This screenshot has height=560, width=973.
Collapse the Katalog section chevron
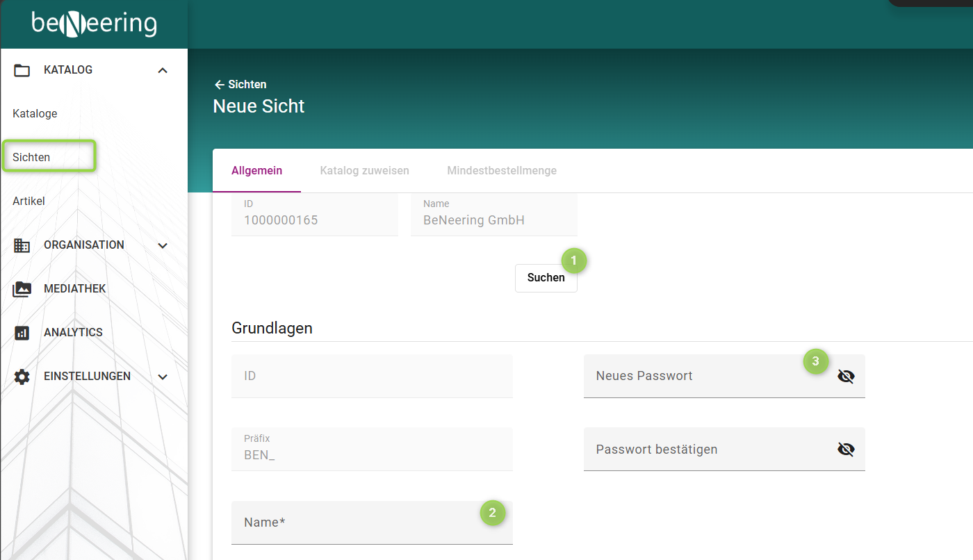tap(163, 70)
